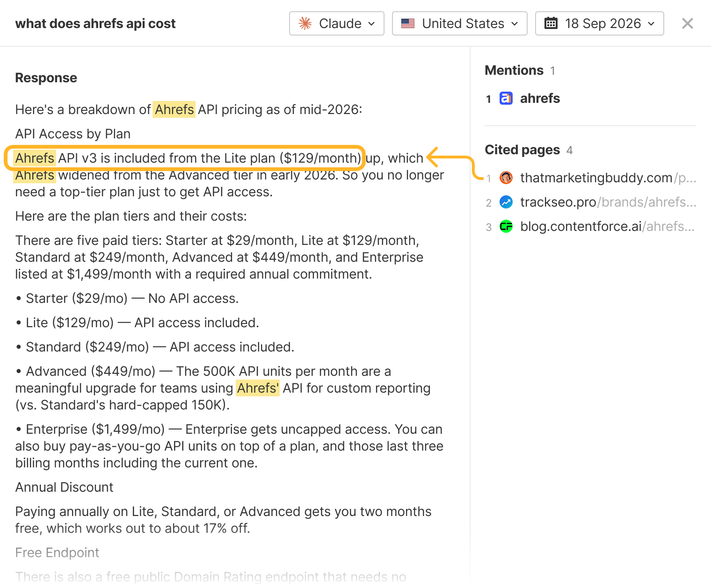The height and width of the screenshot is (588, 711).
Task: Close the response panel with X
Action: tap(687, 23)
